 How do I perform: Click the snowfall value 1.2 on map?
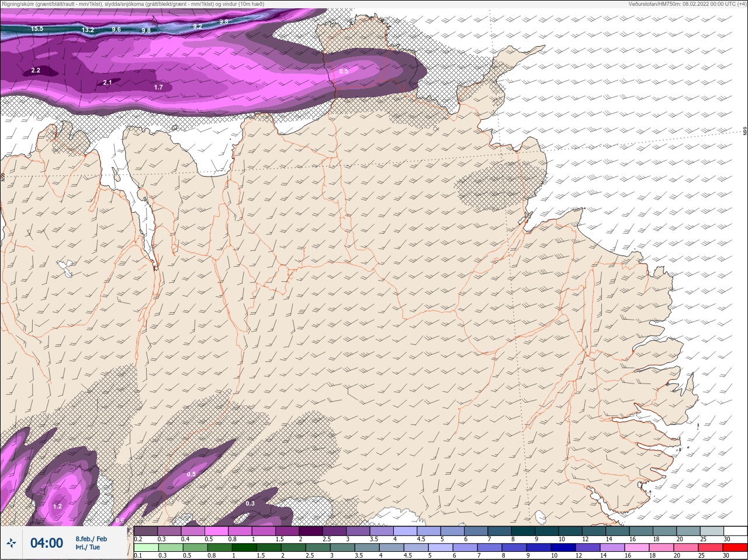pyautogui.click(x=57, y=506)
